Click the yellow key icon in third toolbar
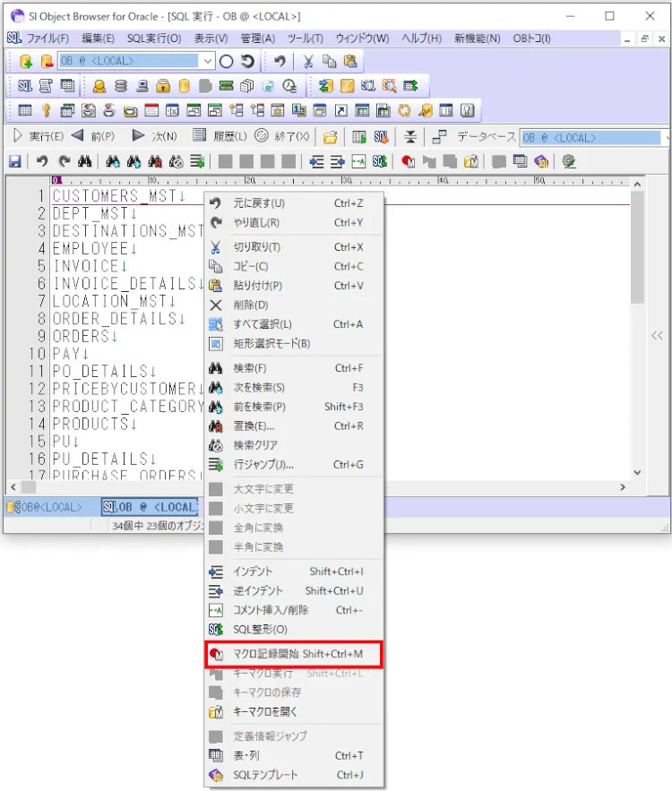Screen dimensions: 672x791 click(46, 110)
